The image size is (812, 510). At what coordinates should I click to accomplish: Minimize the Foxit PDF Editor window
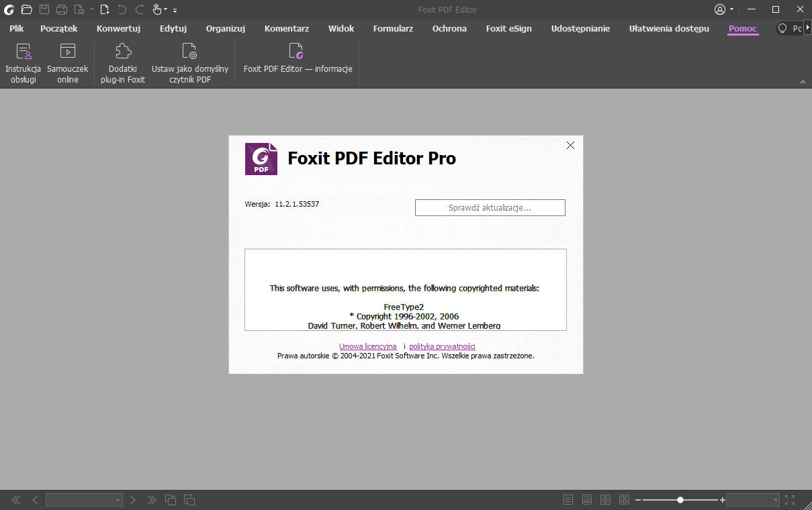tap(752, 9)
